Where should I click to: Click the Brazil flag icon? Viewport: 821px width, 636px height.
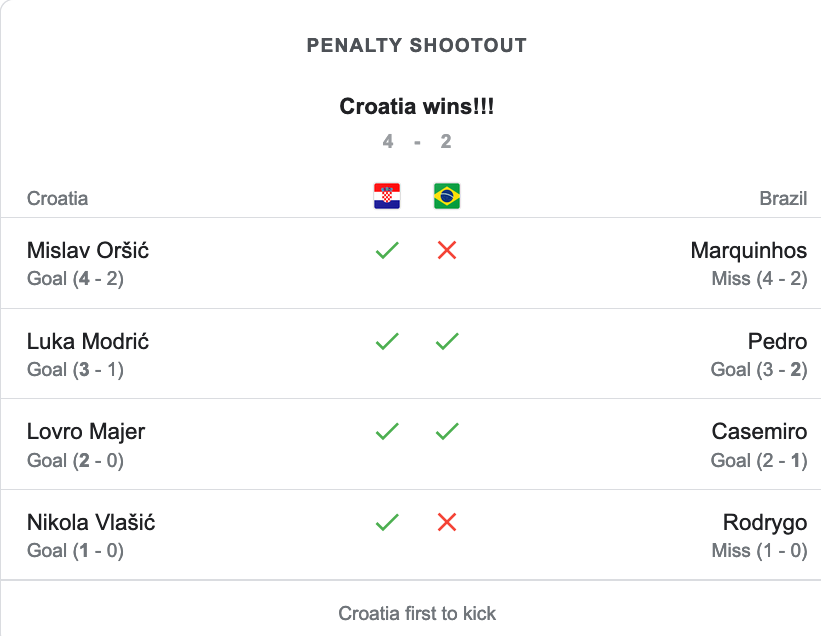[447, 196]
